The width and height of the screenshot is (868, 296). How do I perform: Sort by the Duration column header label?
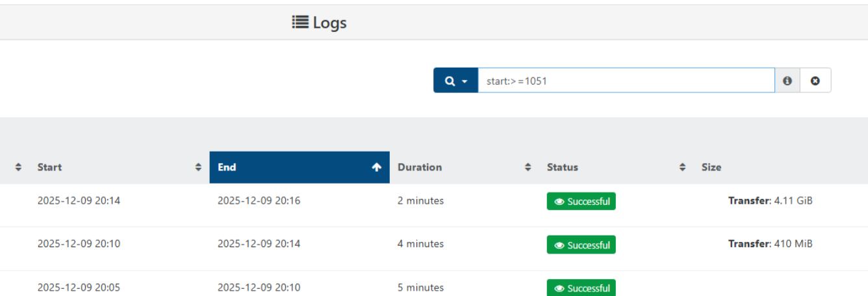(x=420, y=167)
